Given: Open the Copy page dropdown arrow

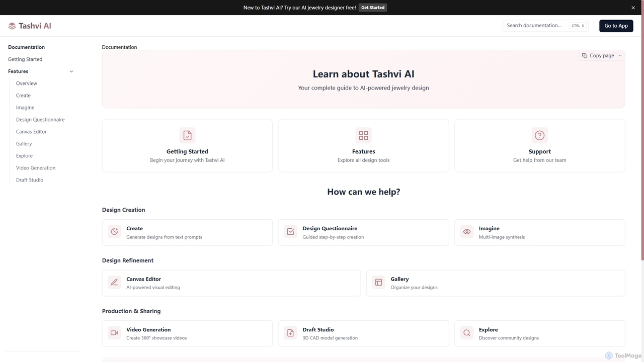Looking at the screenshot, I should 620,56.
